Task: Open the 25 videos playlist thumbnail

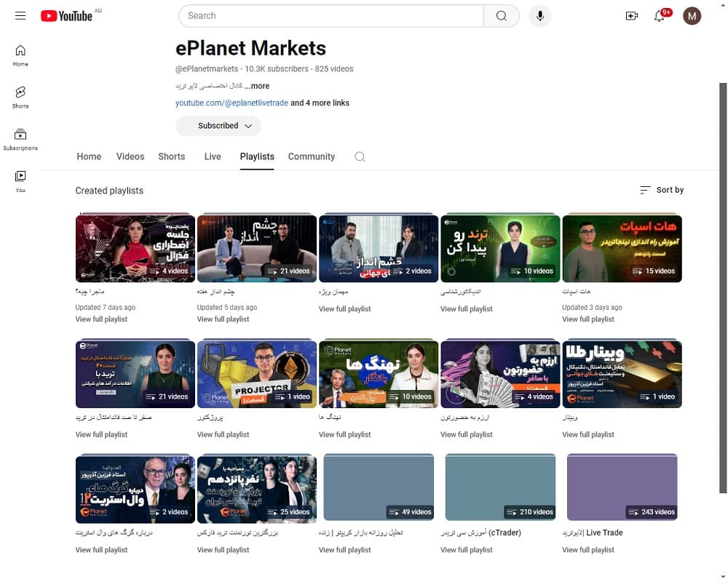Action: [x=257, y=489]
